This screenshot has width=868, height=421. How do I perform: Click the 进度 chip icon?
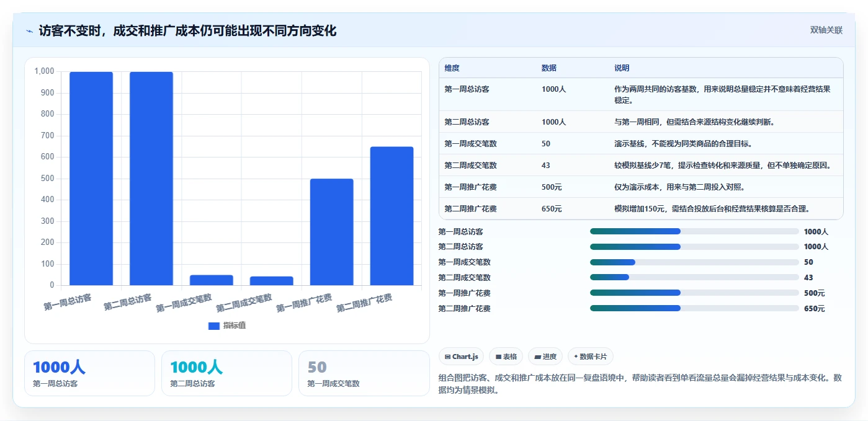click(538, 357)
